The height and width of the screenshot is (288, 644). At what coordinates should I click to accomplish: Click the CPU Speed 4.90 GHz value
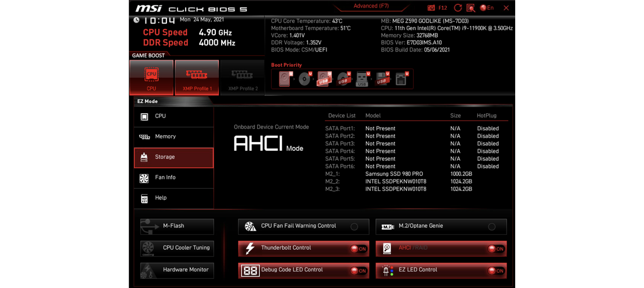point(215,32)
